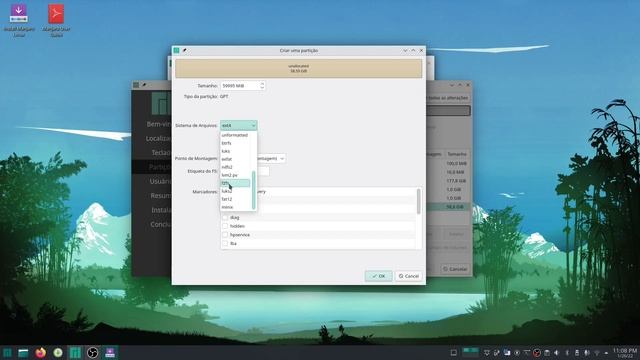The height and width of the screenshot is (360, 640).
Task: Enable the diag flag checkbox
Action: pyautogui.click(x=225, y=218)
